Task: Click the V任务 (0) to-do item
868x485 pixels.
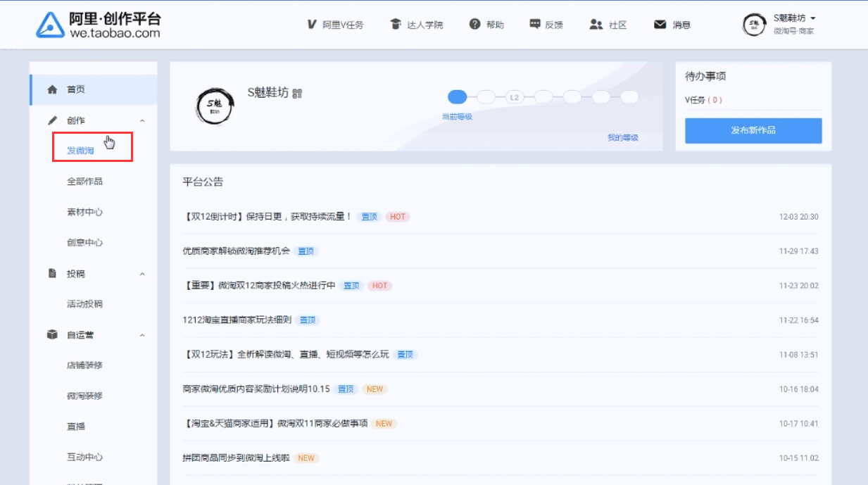Action: (x=704, y=100)
